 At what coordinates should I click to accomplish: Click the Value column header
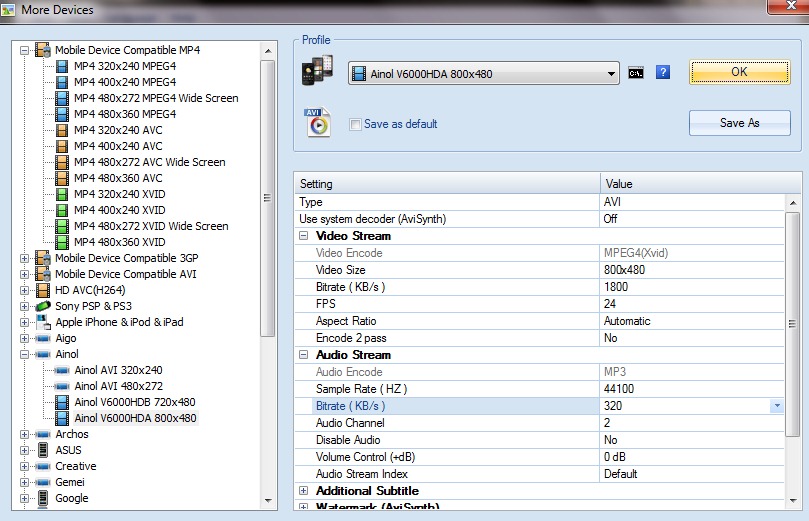701,184
